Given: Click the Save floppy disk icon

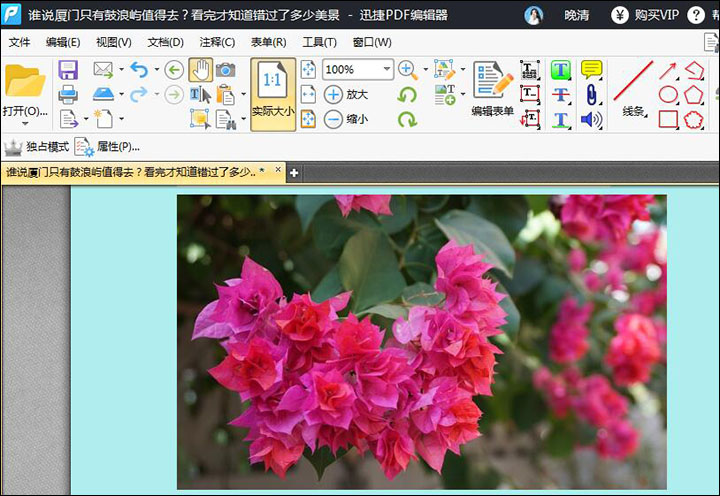Looking at the screenshot, I should [x=68, y=70].
